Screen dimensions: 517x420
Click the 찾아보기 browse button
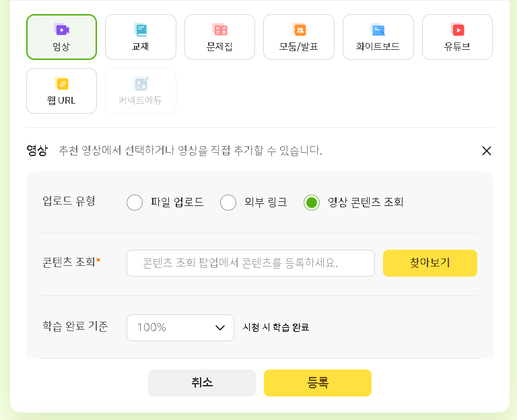(x=429, y=263)
